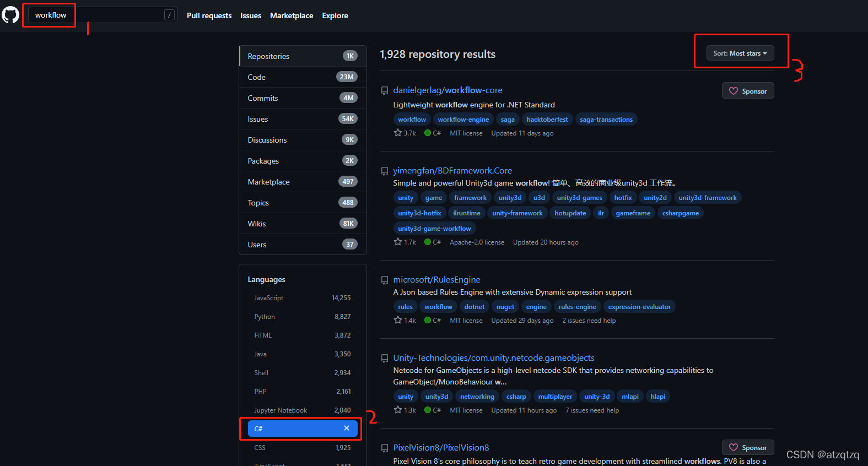Select the Commits results category
Viewport: 868px width, 466px height.
tap(303, 98)
